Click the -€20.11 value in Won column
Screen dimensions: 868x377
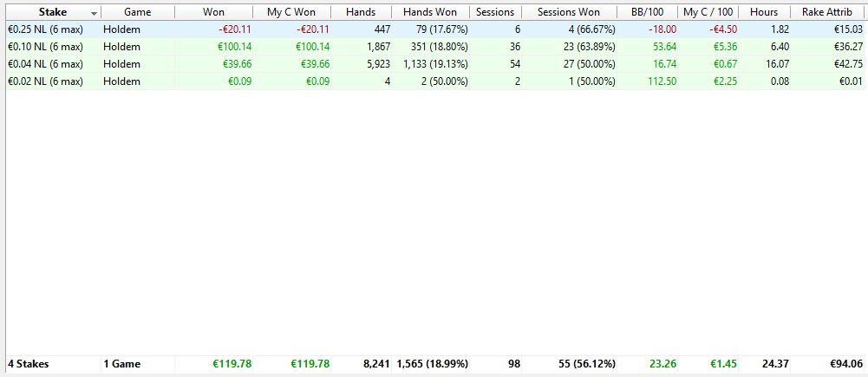click(x=233, y=29)
